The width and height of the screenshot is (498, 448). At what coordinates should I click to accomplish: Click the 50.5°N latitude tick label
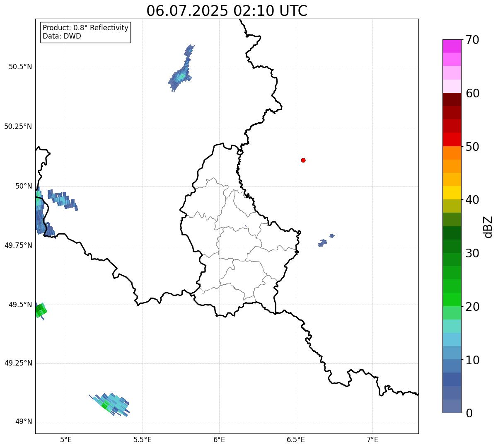(x=20, y=67)
